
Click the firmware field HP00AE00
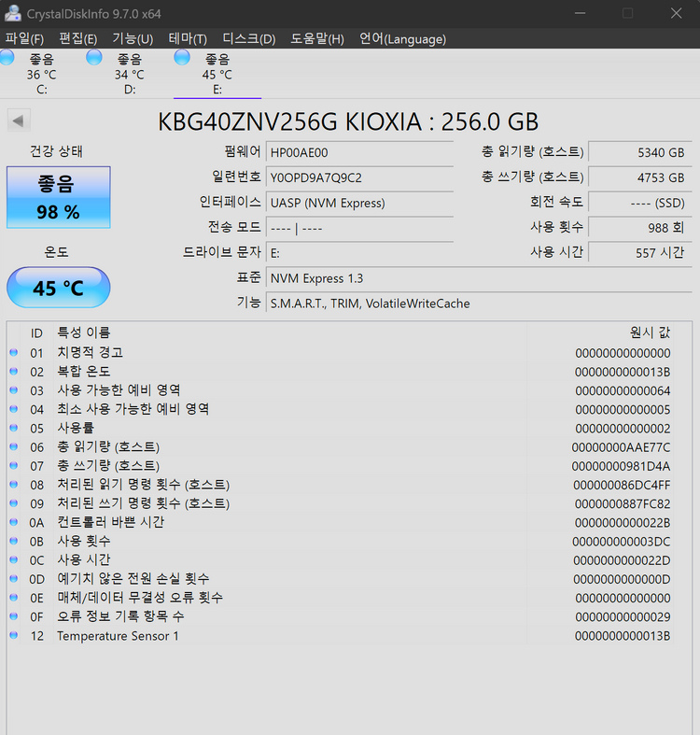[x=360, y=152]
